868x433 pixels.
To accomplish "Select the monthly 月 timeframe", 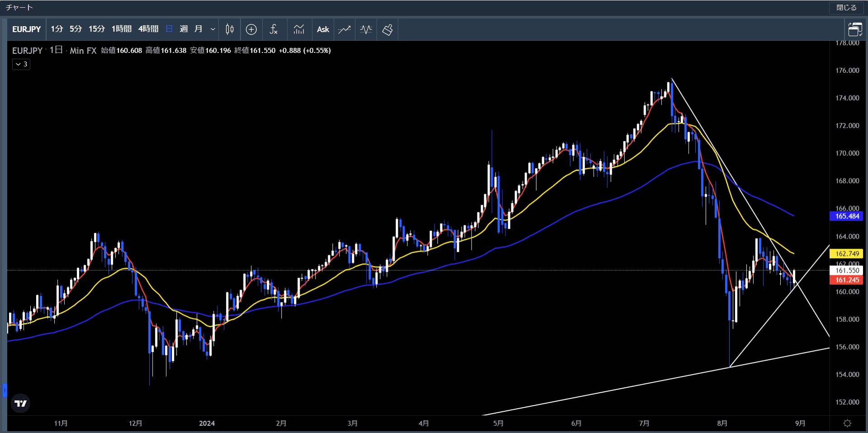I will 198,29.
